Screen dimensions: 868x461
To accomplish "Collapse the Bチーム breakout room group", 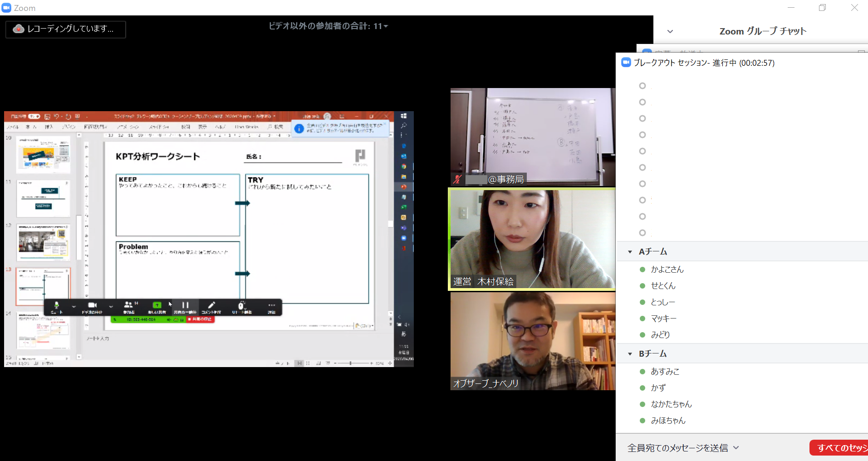I will click(630, 354).
